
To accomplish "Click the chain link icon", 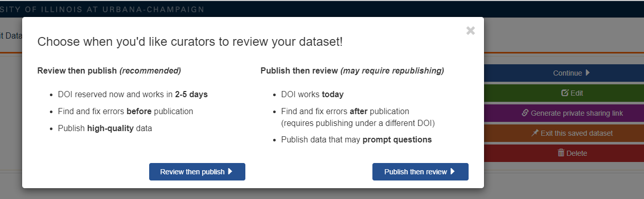I will pyautogui.click(x=525, y=113).
